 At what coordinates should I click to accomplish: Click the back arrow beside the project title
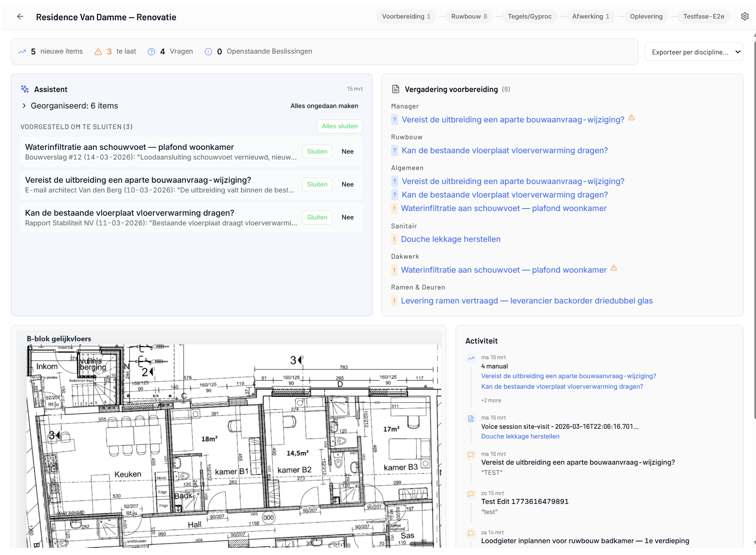[x=20, y=16]
